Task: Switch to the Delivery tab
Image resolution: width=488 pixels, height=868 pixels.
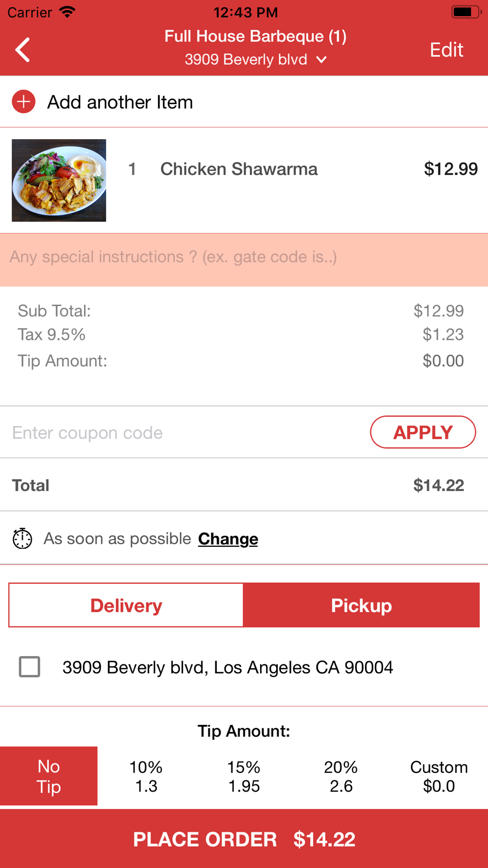Action: pyautogui.click(x=126, y=605)
